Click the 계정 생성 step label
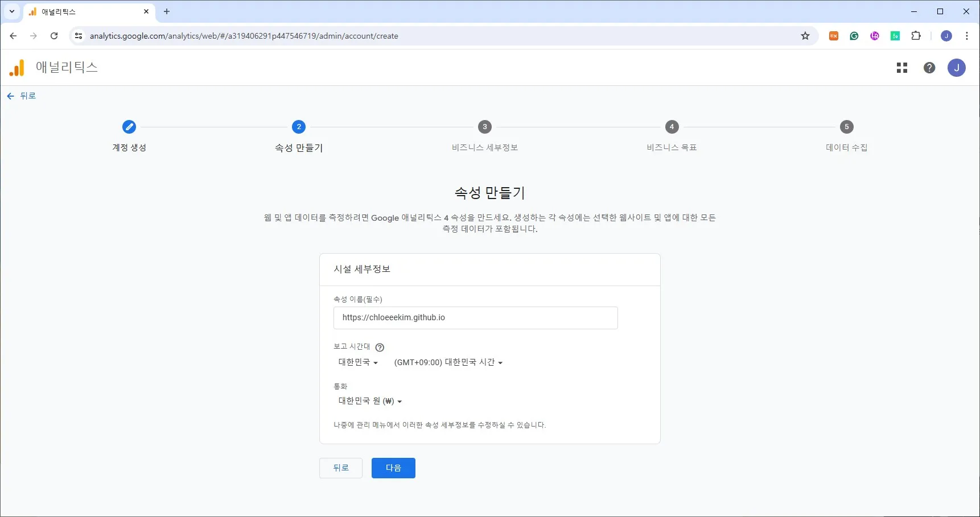 coord(129,147)
